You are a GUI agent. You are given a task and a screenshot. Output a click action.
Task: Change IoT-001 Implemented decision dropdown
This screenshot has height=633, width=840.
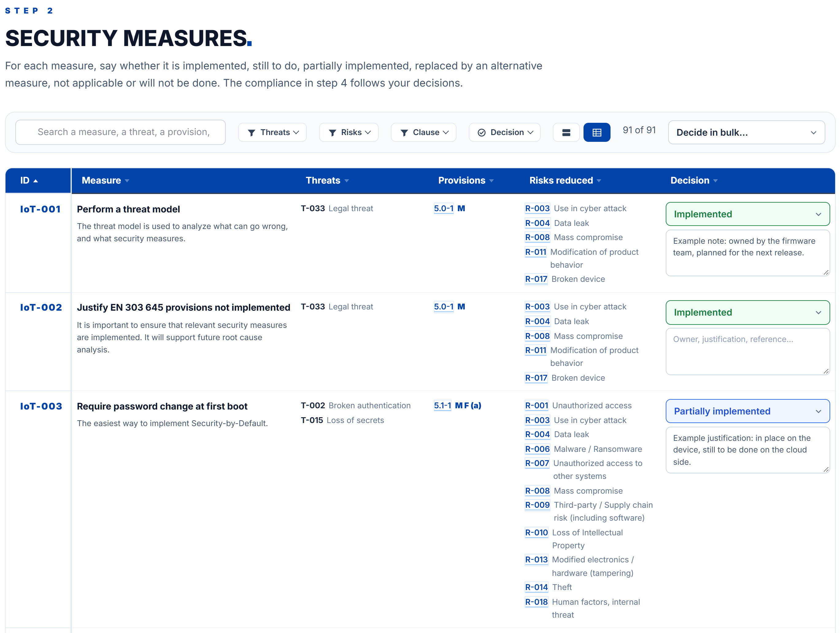point(747,214)
